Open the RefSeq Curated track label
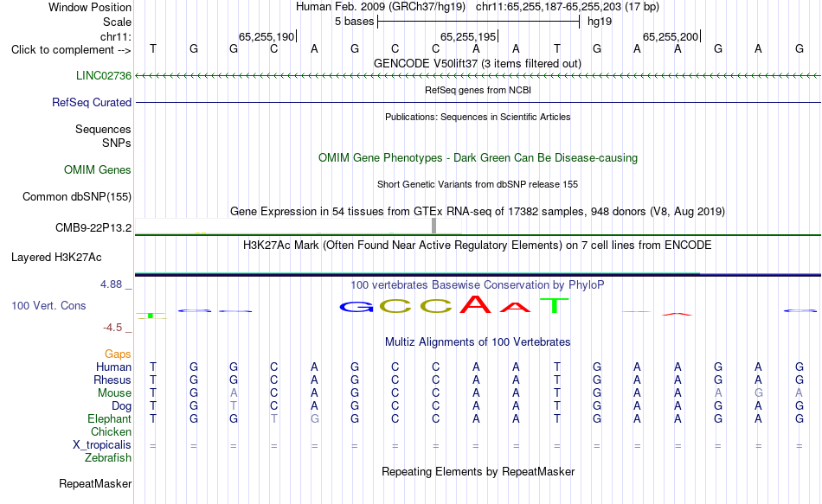Image resolution: width=822 pixels, height=504 pixels. pyautogui.click(x=92, y=102)
